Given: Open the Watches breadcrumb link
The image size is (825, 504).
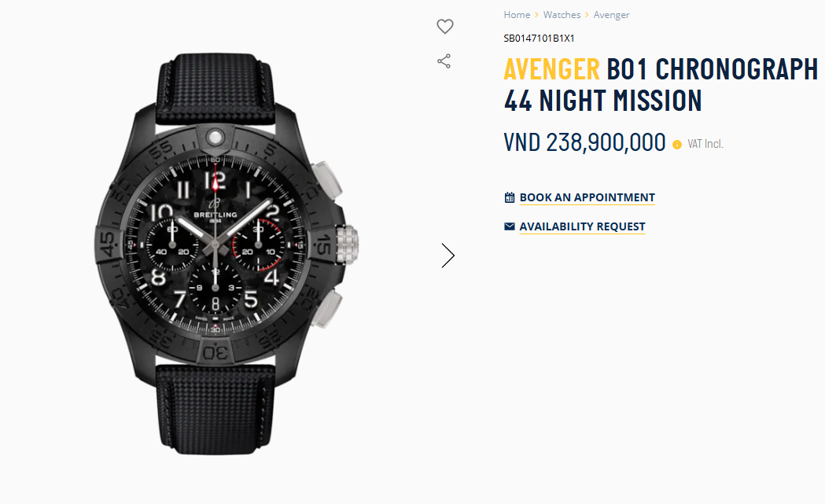Looking at the screenshot, I should 562,15.
